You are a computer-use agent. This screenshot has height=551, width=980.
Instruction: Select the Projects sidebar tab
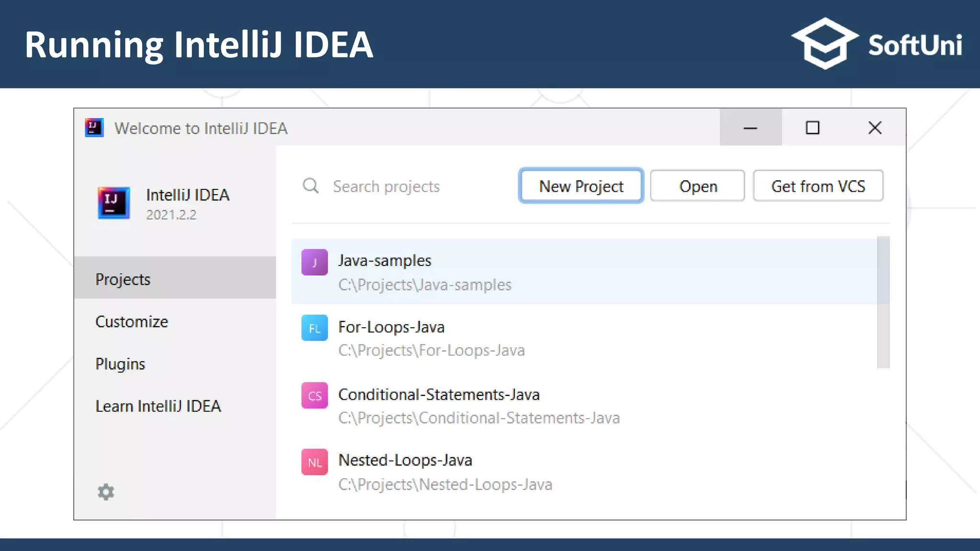click(175, 278)
